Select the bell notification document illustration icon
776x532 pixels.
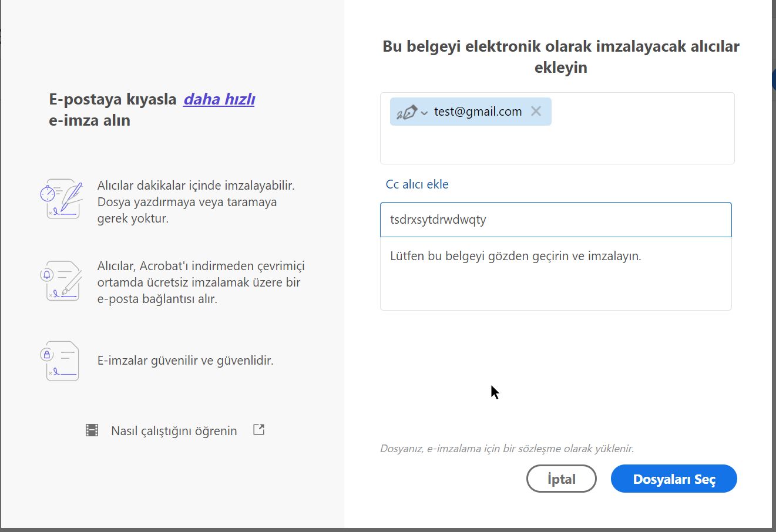pos(61,281)
